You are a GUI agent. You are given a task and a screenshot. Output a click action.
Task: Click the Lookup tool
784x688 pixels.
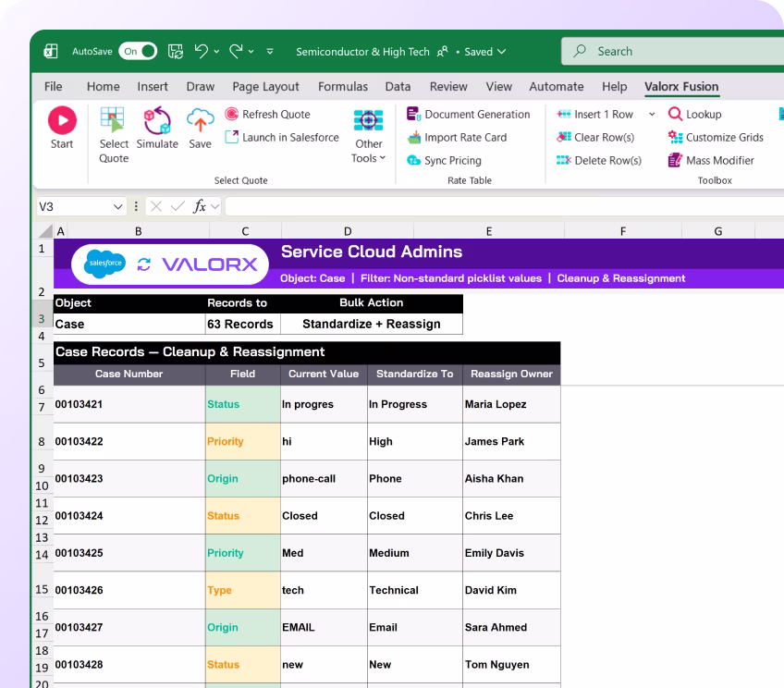(695, 115)
